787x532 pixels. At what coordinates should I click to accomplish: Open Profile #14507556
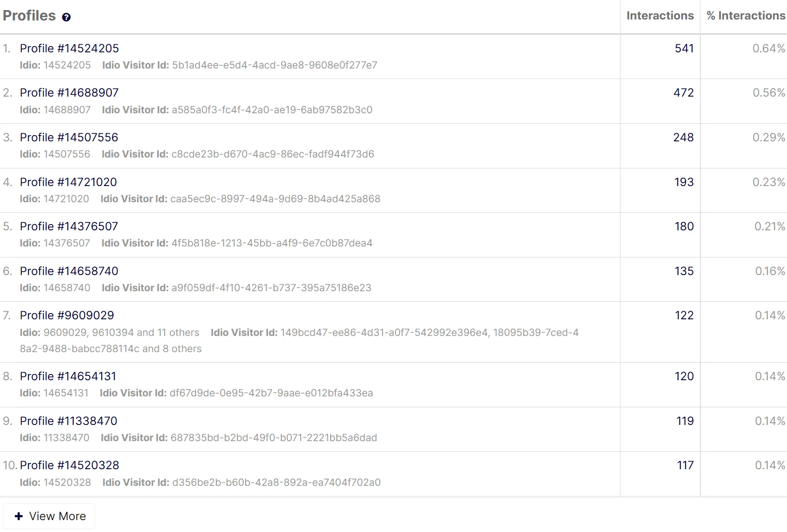coord(69,138)
